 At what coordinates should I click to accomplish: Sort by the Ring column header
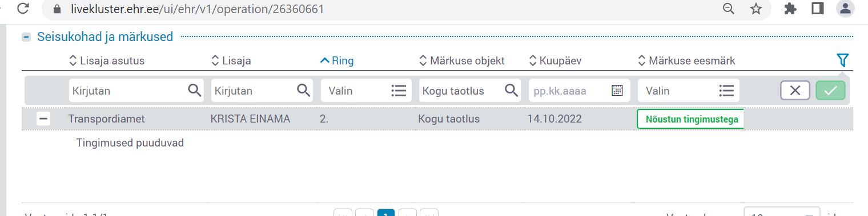337,60
